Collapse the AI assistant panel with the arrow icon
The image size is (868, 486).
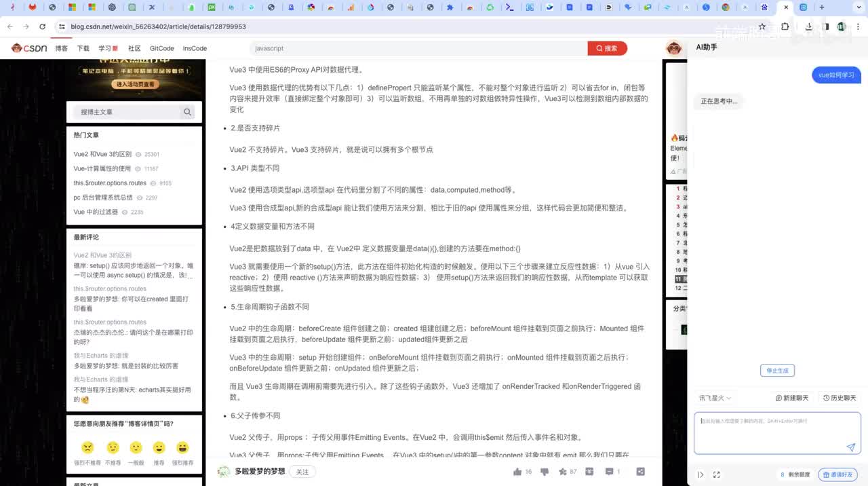[x=701, y=475]
